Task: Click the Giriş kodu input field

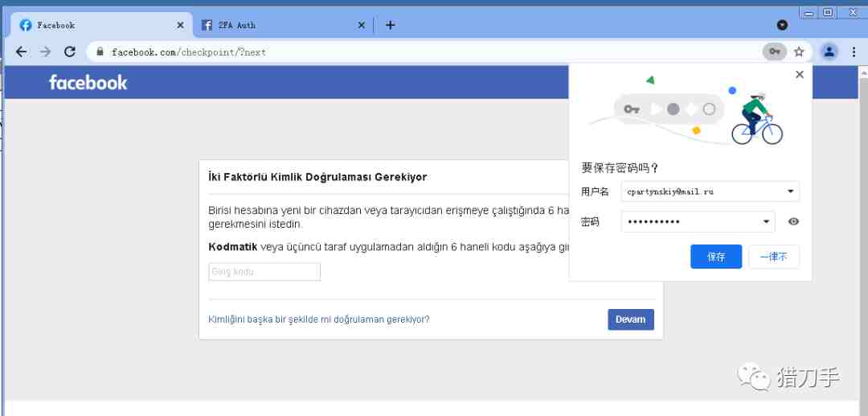Action: 264,272
